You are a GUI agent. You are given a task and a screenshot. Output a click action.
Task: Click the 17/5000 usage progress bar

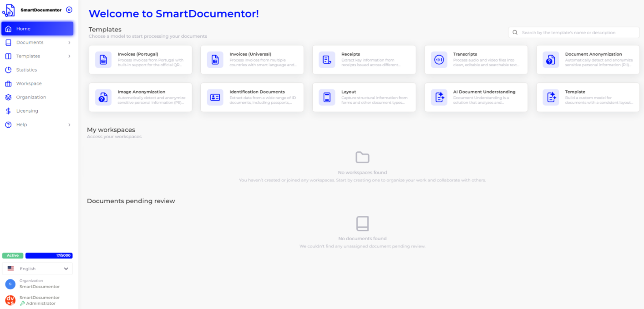49,256
